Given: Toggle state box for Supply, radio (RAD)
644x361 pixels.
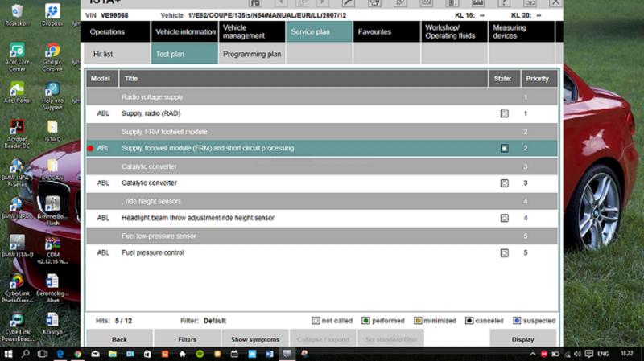Looking at the screenshot, I should 504,113.
